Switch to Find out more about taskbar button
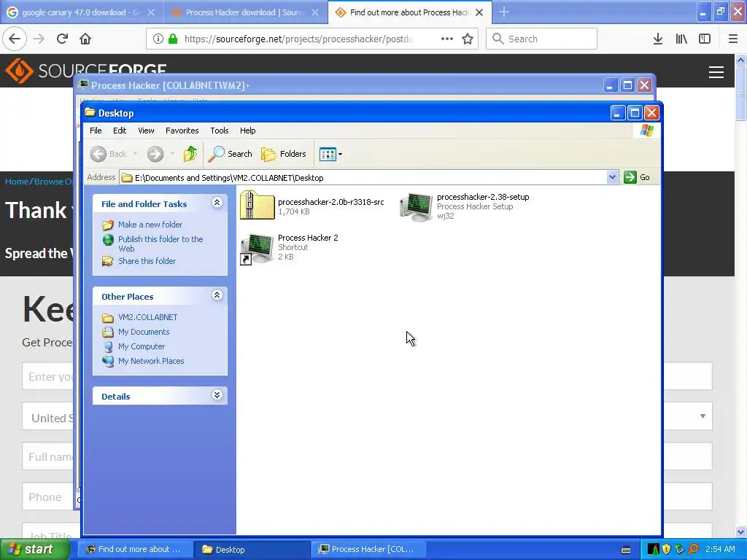Screen dimensions: 747x560 tap(136, 549)
